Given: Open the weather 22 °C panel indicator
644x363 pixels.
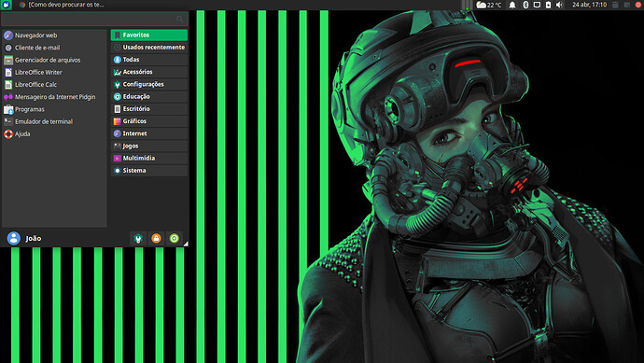Looking at the screenshot, I should 489,5.
